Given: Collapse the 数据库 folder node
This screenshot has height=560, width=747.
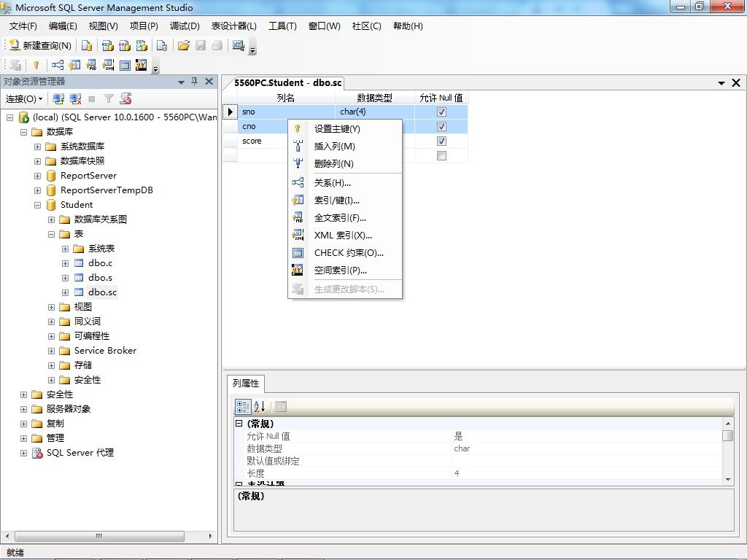Looking at the screenshot, I should (23, 132).
